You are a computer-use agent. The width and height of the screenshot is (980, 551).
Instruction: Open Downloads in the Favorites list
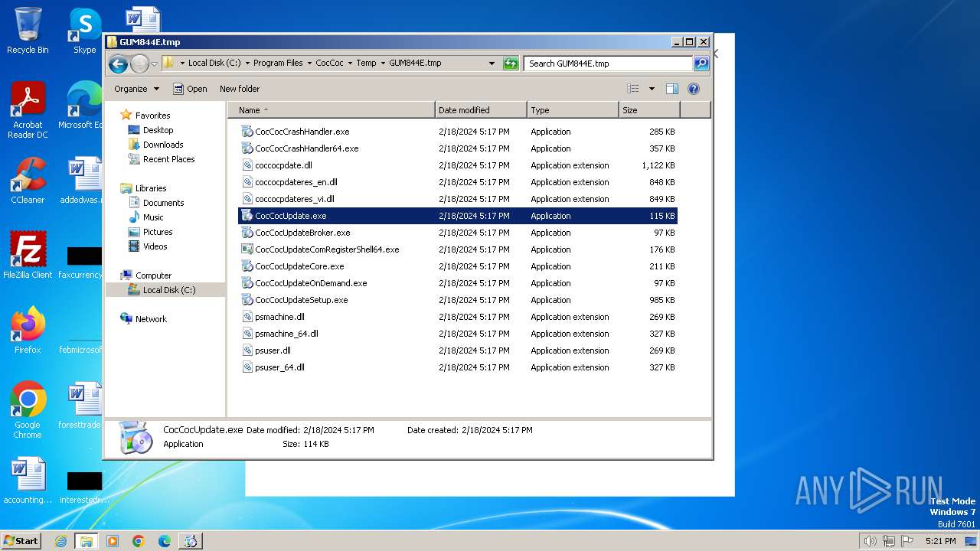[x=163, y=145]
